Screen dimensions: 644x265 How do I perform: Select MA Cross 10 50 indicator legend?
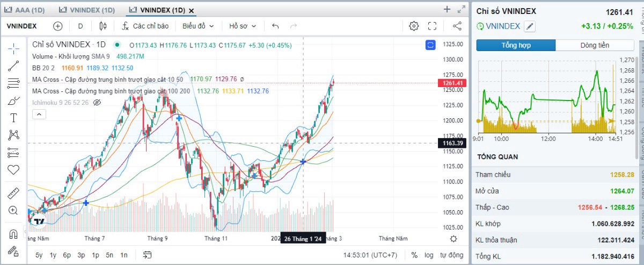coord(107,79)
